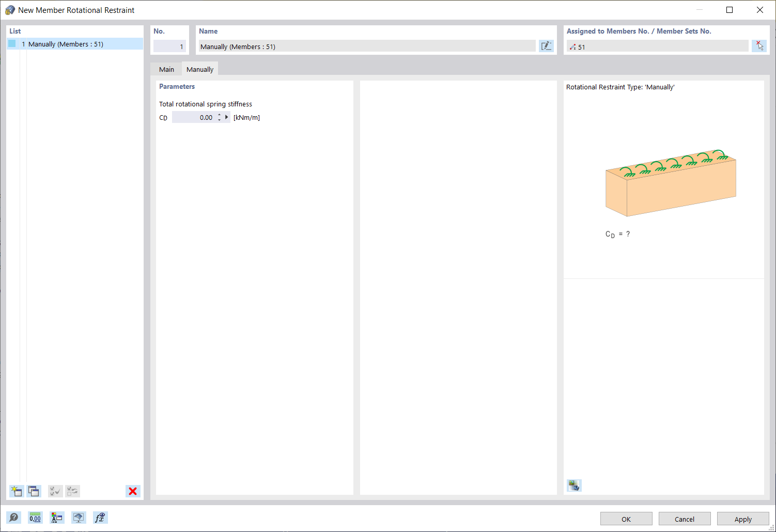Open units and decimal places settings

[x=35, y=518]
